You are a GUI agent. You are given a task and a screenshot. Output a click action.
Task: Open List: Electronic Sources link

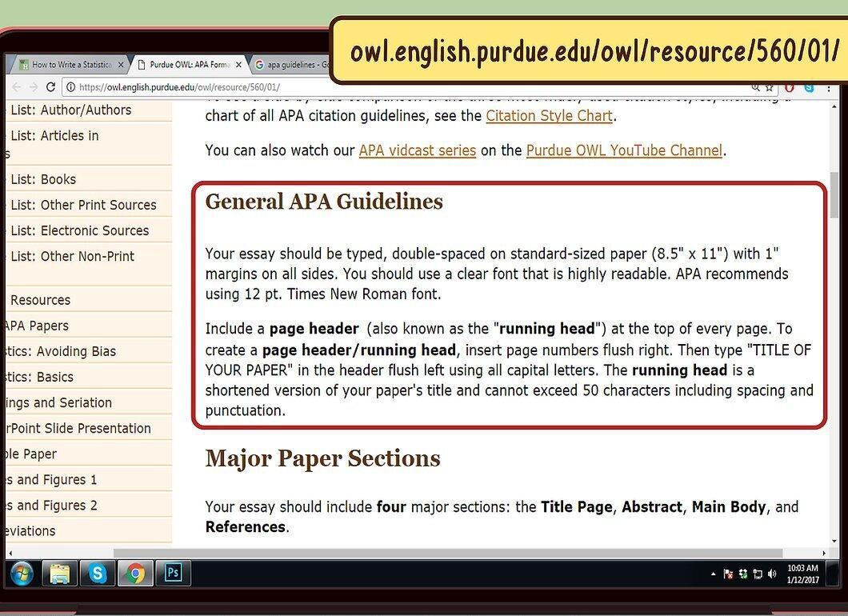(79, 230)
